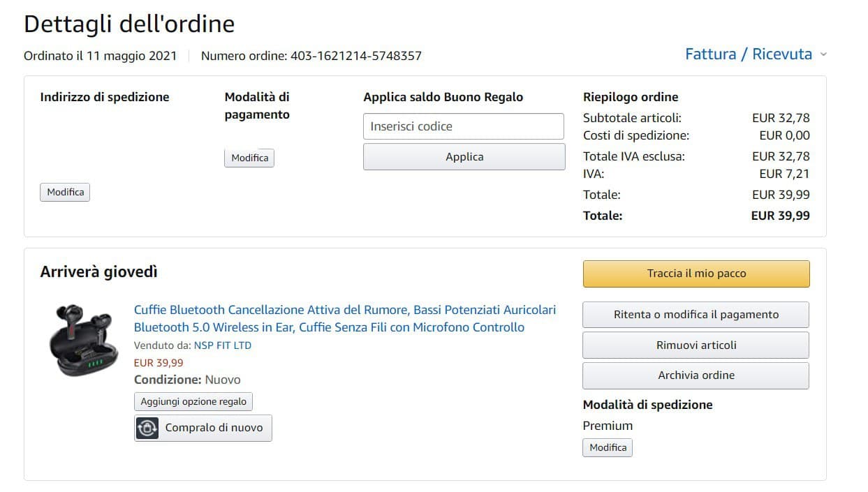The height and width of the screenshot is (492, 868).
Task: Click Rimuovi articoli button
Action: coord(696,345)
